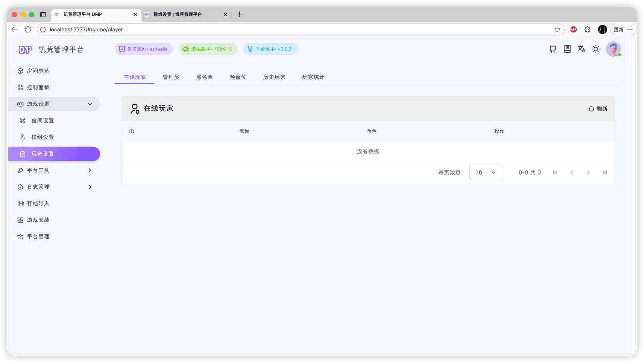Open the GitHub repository icon in the header

553,49
